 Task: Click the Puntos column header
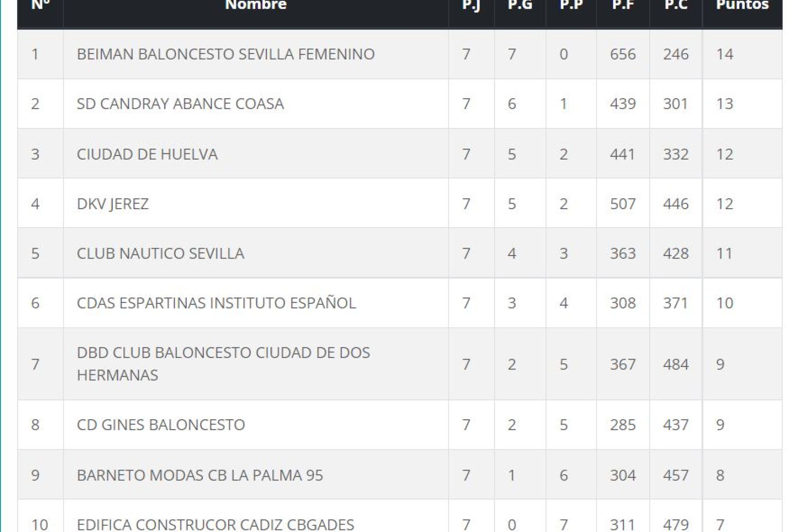pyautogui.click(x=742, y=5)
